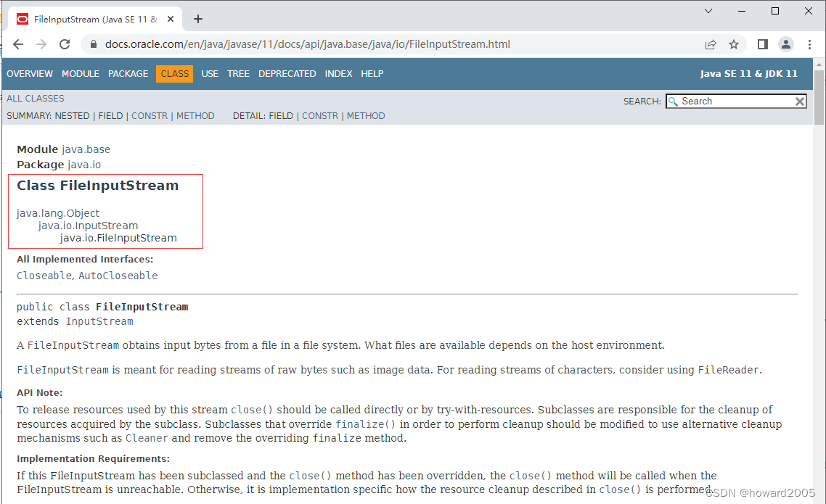Open the USE page
Image resolution: width=826 pixels, height=504 pixels.
pos(210,74)
